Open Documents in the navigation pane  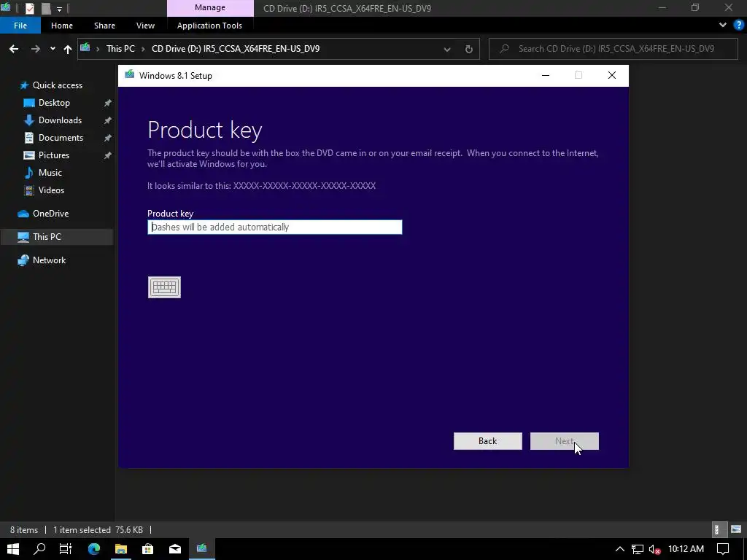point(61,138)
